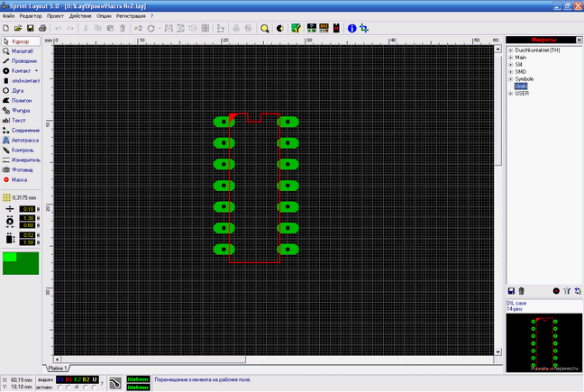This screenshot has height=392, width=584.
Task: Save macro with floppy icon in macro panel
Action: tap(511, 291)
